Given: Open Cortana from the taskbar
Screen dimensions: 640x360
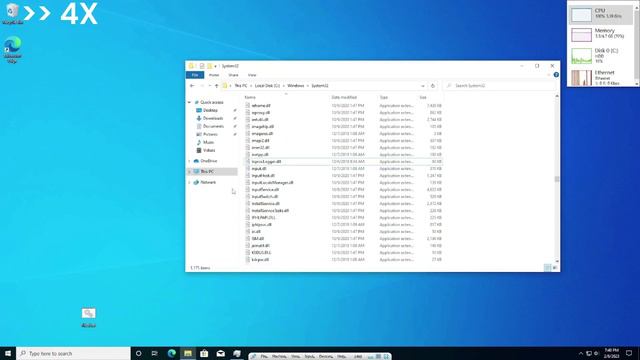Looking at the screenshot, I should 138,353.
